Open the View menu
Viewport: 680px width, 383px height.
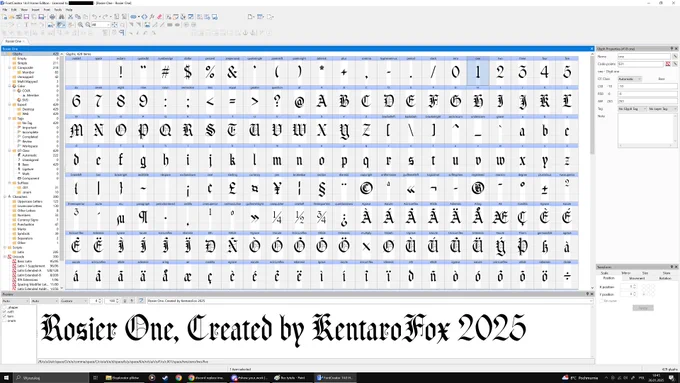pyautogui.click(x=24, y=9)
